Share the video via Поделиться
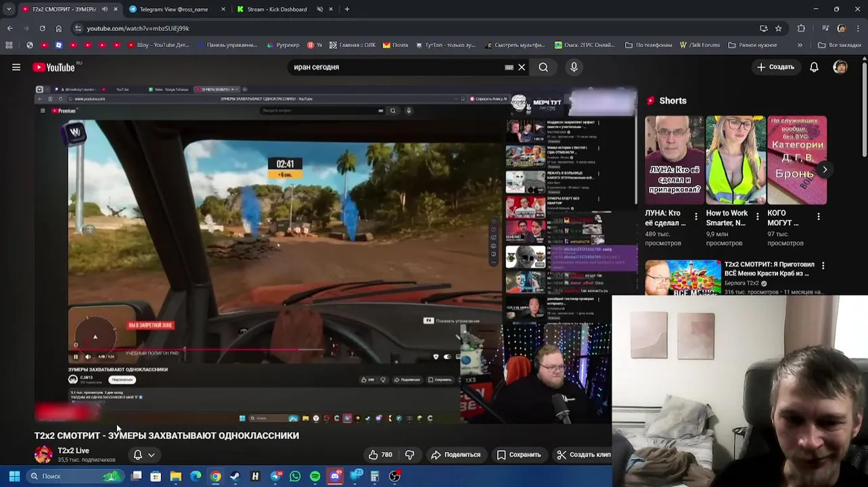 (x=456, y=455)
